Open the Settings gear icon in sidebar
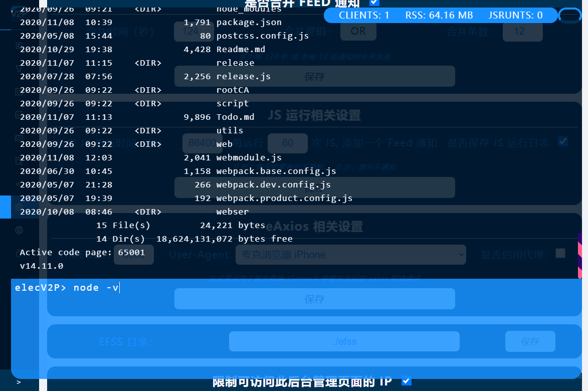This screenshot has height=391, width=588. (x=19, y=207)
